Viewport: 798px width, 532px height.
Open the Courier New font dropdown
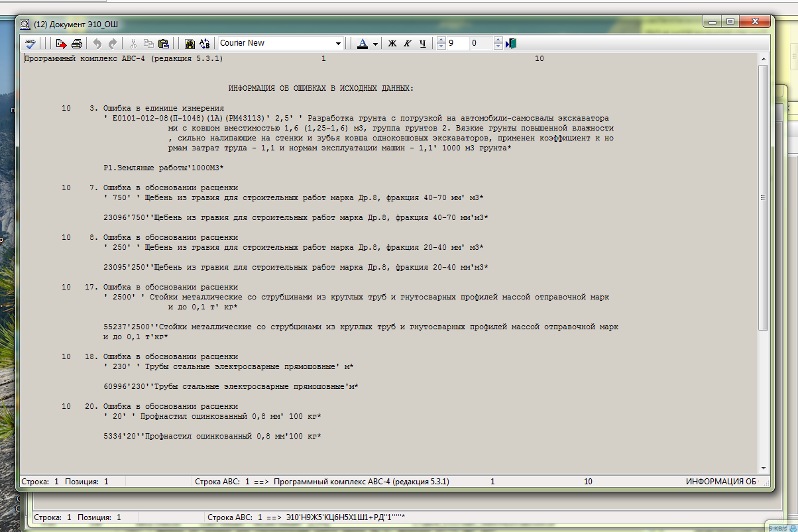tap(339, 43)
